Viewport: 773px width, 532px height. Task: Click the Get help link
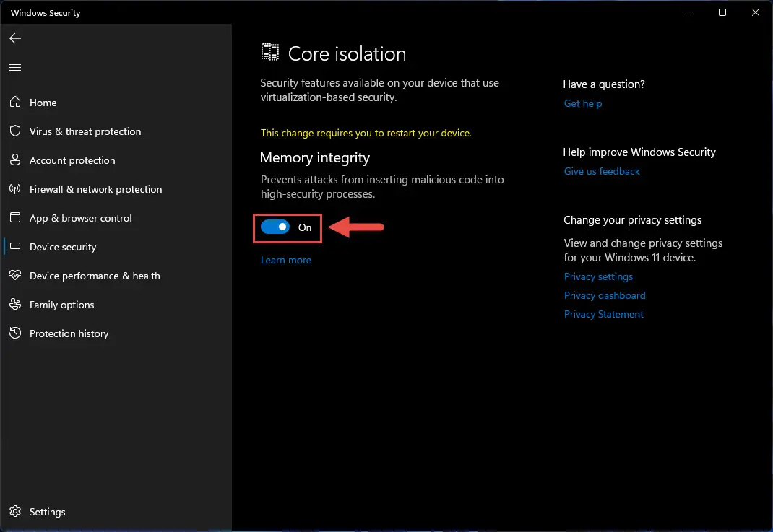(x=583, y=103)
